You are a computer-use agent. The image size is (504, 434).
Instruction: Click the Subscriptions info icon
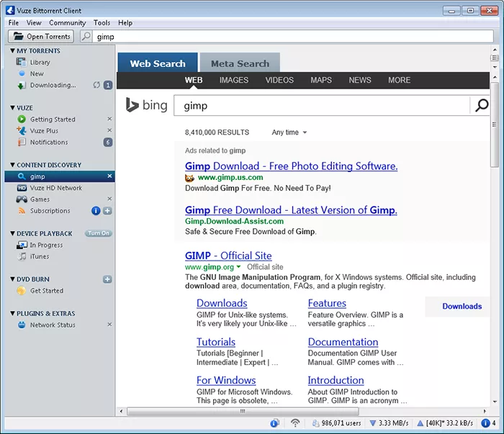point(96,211)
